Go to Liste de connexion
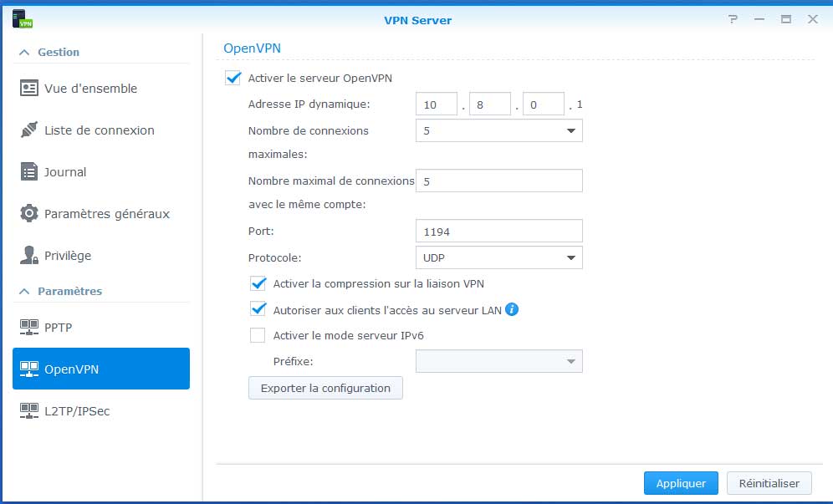Image resolution: width=833 pixels, height=504 pixels. coord(101,130)
